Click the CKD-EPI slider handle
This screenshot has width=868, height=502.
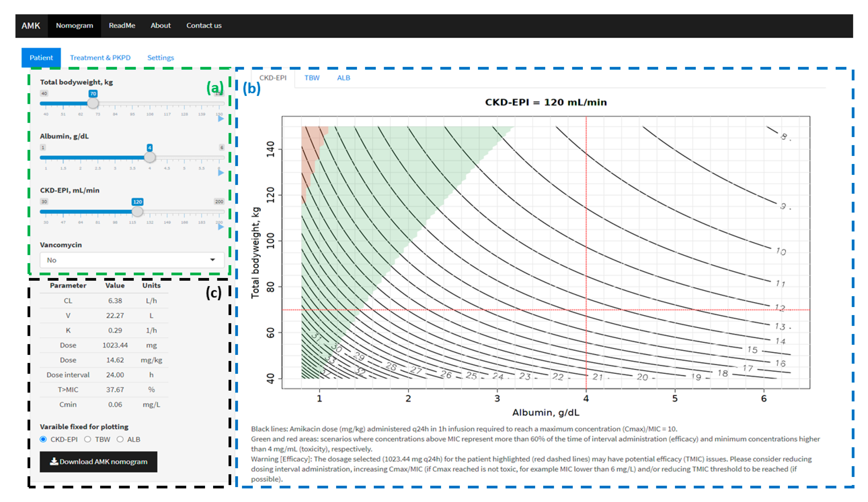click(137, 211)
